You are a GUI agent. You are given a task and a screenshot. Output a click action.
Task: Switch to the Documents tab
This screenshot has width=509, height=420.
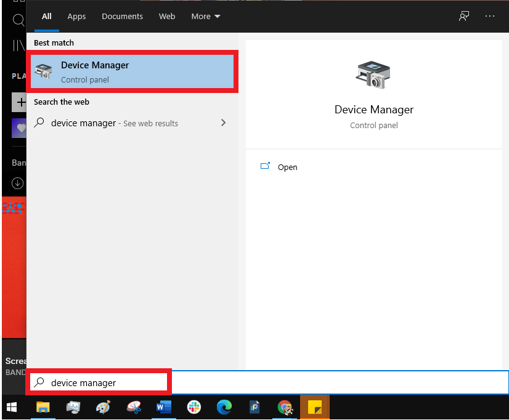pos(122,17)
